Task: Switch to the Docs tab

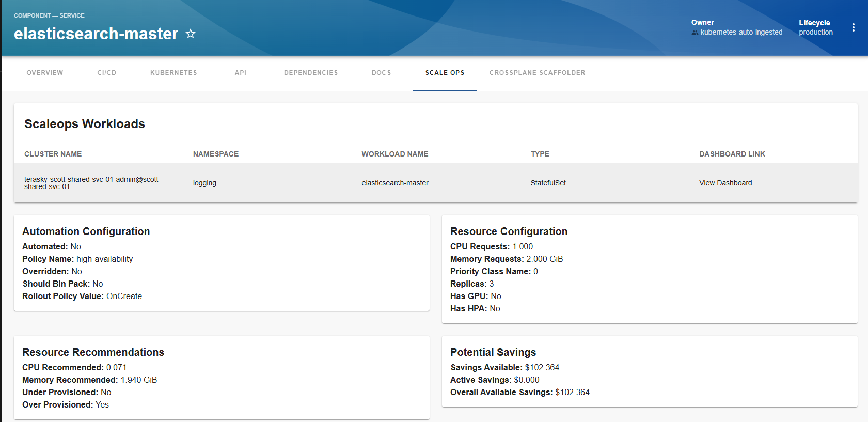Action: pos(381,73)
